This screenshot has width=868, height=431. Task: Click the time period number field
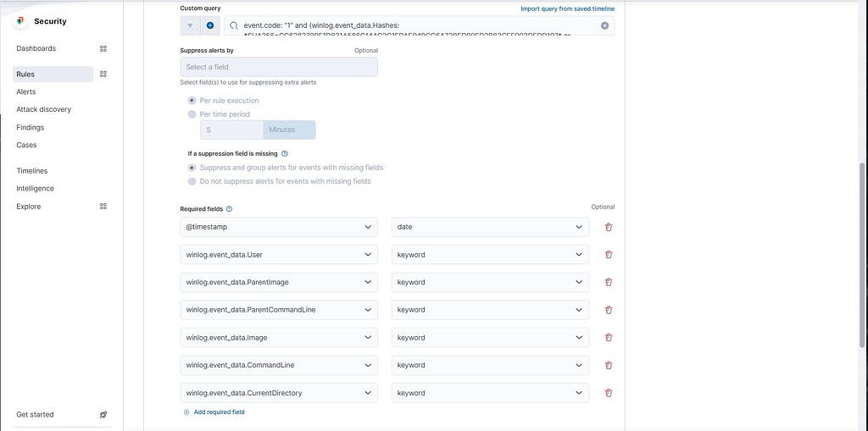click(x=231, y=130)
